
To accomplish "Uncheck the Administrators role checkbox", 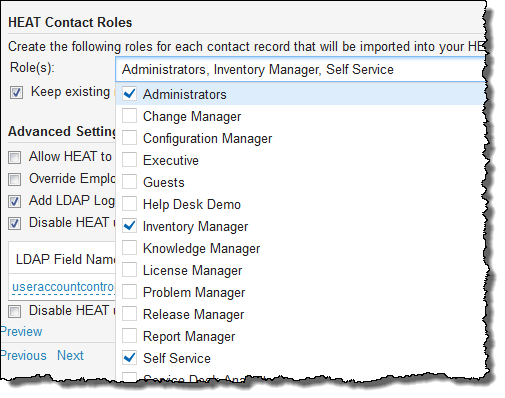I will click(129, 94).
